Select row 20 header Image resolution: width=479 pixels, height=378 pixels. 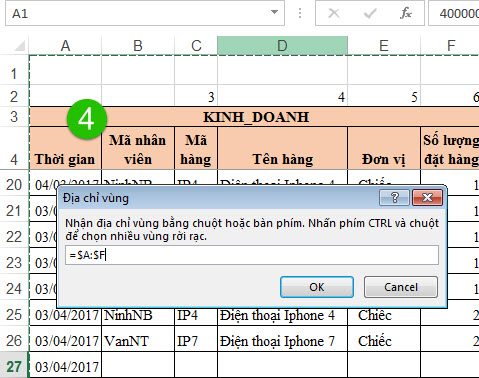(14, 183)
